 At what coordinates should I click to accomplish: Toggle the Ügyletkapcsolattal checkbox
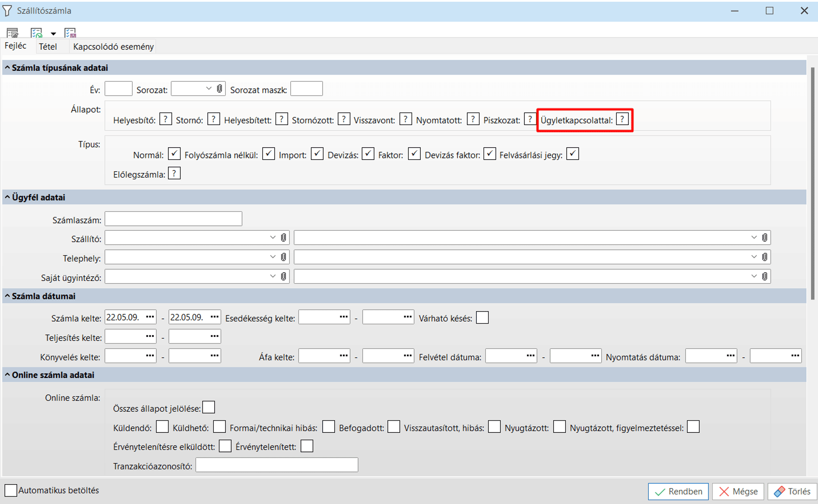click(x=622, y=119)
